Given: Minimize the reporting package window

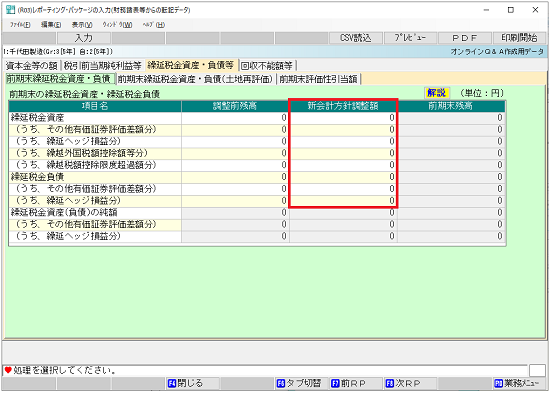Looking at the screenshot, I should (487, 10).
